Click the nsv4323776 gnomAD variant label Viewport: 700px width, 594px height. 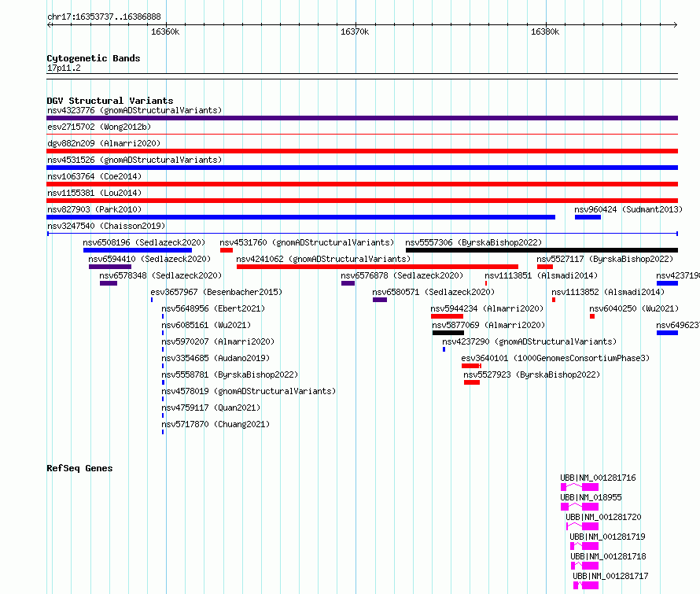coord(134,110)
